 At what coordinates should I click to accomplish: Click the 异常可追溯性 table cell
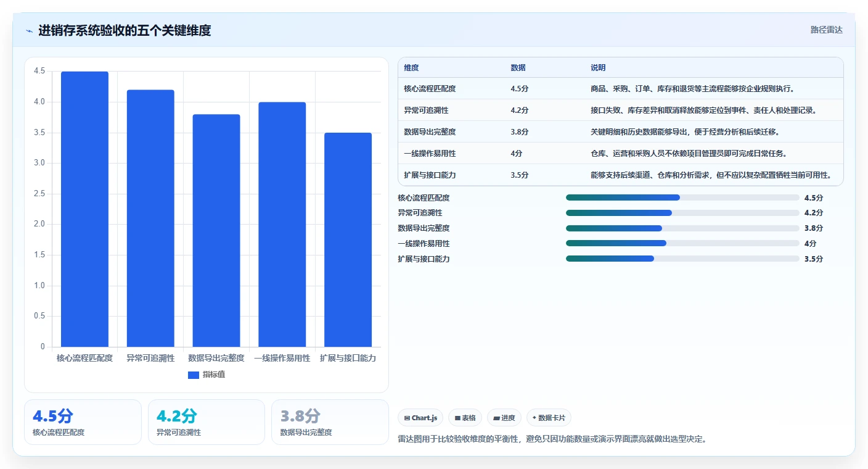[x=426, y=110]
